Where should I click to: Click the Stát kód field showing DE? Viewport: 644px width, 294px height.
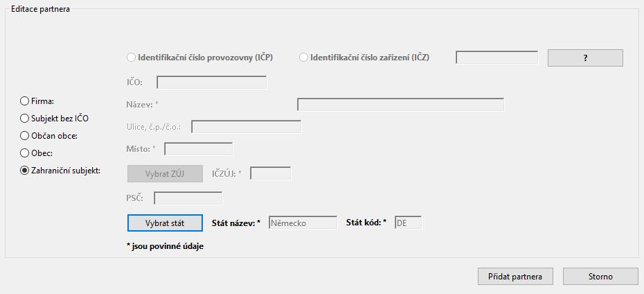(408, 223)
